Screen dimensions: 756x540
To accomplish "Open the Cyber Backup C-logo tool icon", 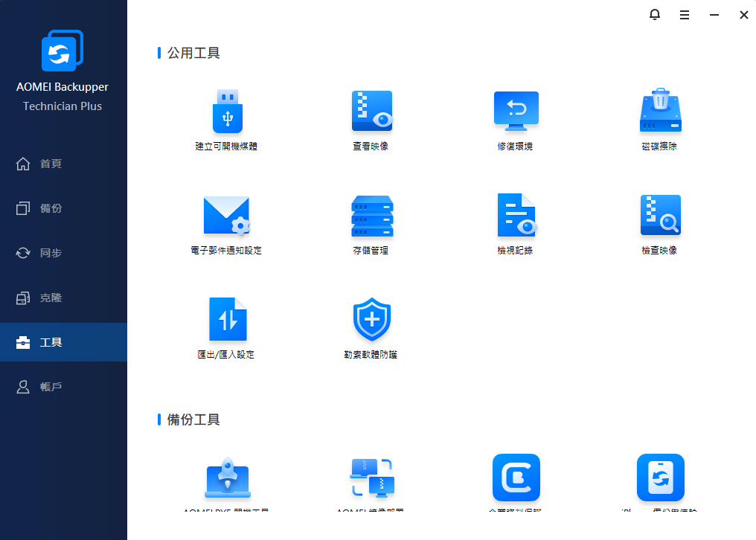I will point(516,478).
